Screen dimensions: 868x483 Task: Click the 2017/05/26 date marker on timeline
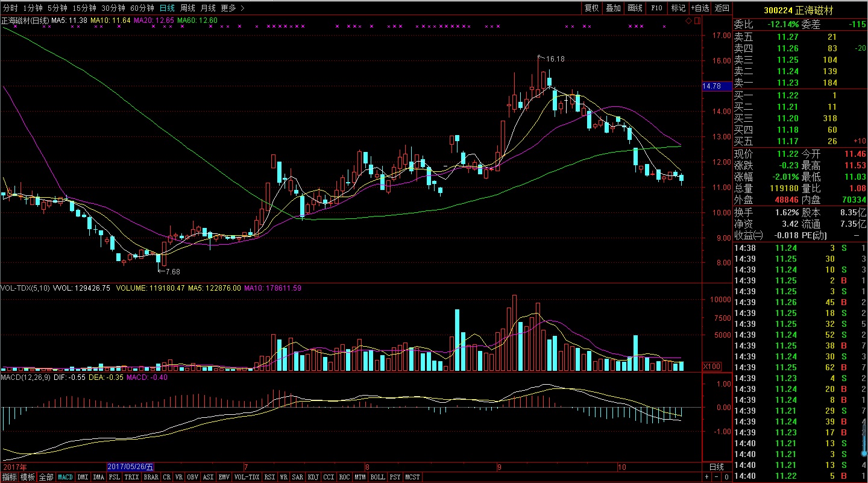click(x=130, y=467)
